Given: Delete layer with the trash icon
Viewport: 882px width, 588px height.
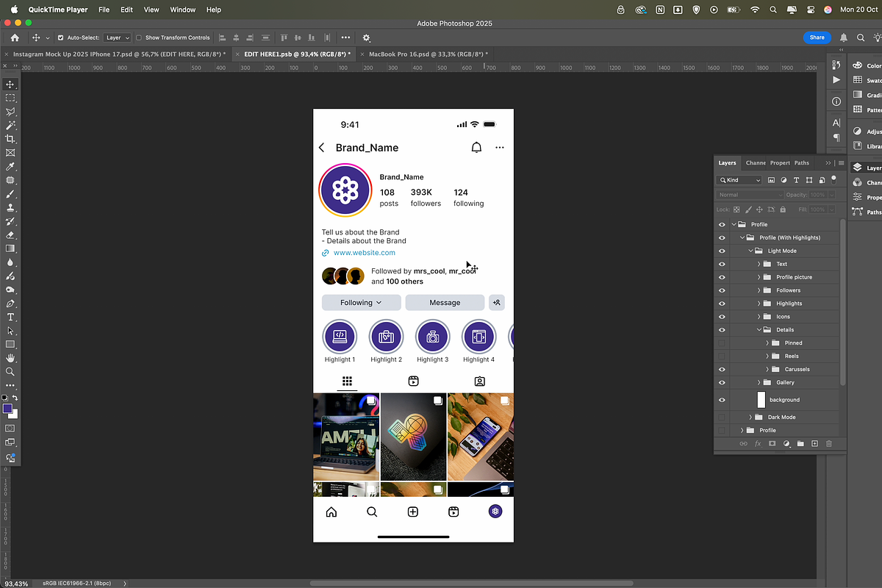Looking at the screenshot, I should click(829, 444).
